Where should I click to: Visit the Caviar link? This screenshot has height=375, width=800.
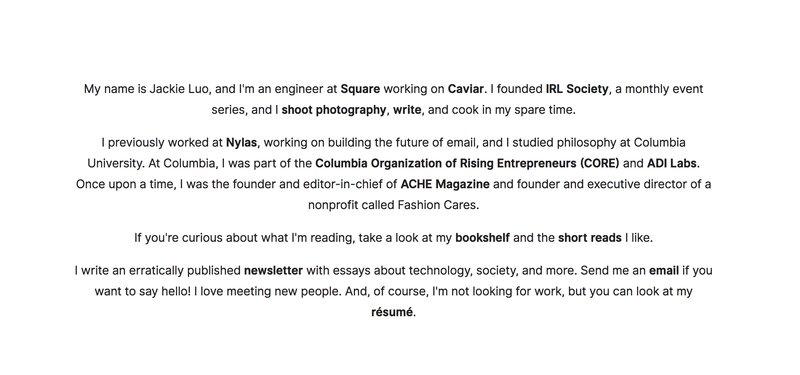coord(465,89)
